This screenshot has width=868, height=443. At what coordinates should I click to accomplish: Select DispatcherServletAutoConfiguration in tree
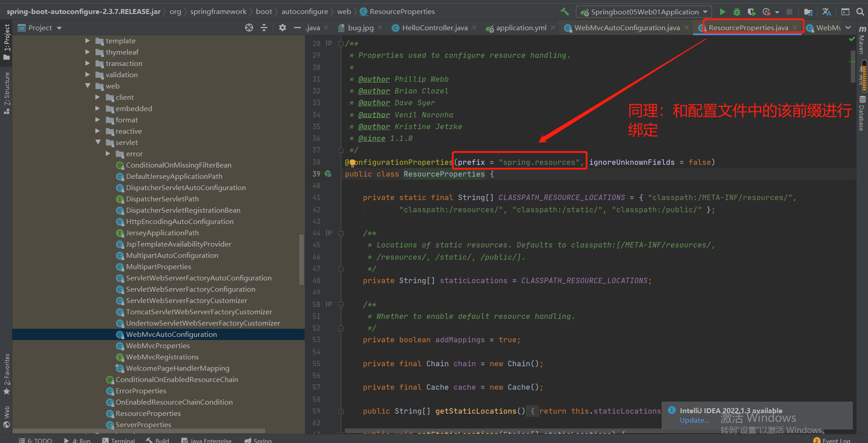coord(186,187)
